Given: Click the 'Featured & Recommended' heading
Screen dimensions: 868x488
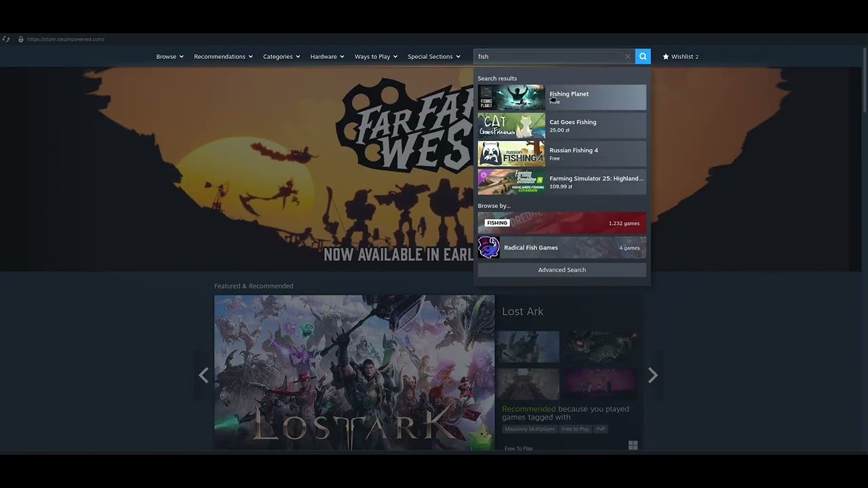Looking at the screenshot, I should pos(254,286).
